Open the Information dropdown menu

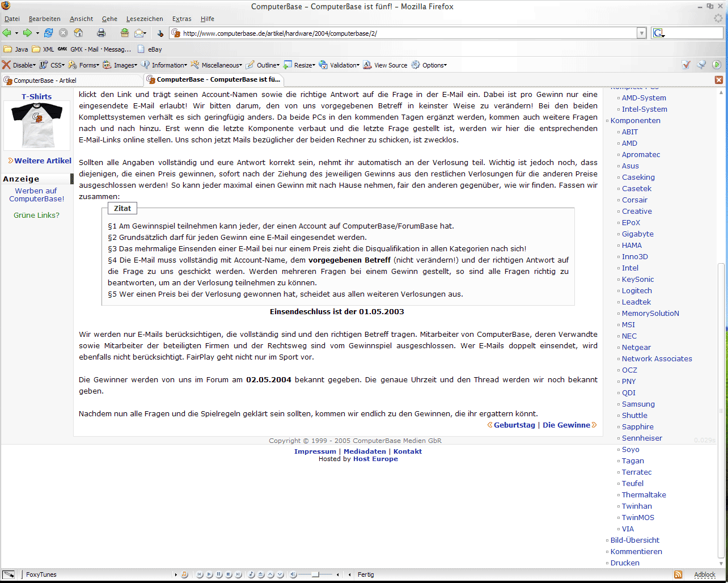click(164, 65)
